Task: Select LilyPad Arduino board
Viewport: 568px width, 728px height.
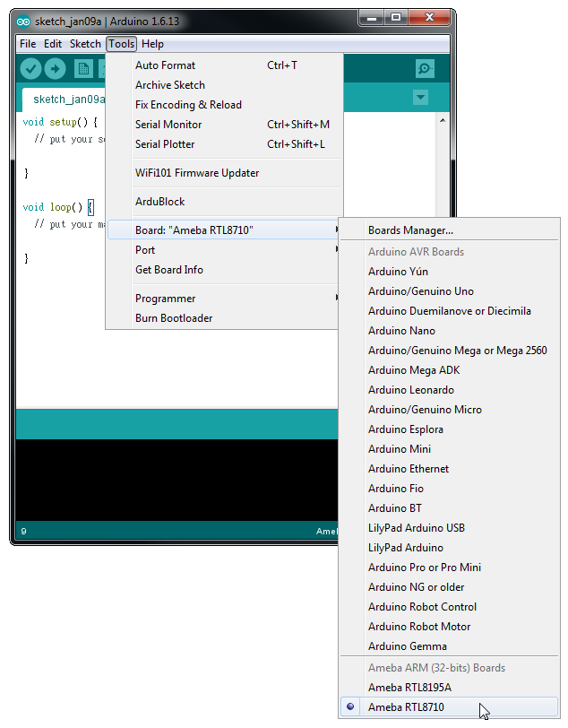Action: pos(449,548)
